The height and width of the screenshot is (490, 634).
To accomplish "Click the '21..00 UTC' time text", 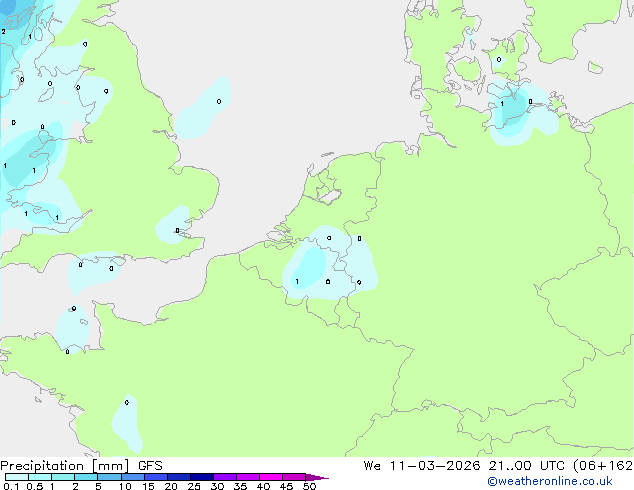I will (x=526, y=466).
